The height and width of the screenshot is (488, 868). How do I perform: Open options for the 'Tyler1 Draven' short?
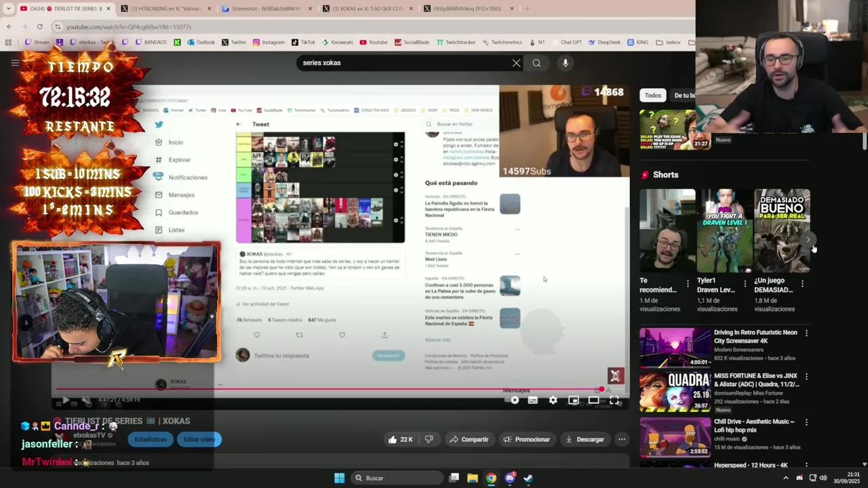tap(745, 284)
